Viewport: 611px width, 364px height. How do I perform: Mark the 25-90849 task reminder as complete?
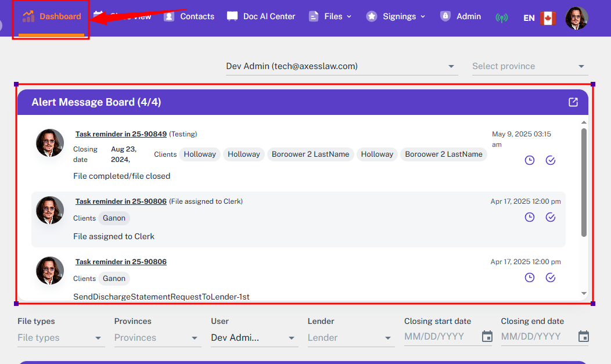click(x=551, y=160)
